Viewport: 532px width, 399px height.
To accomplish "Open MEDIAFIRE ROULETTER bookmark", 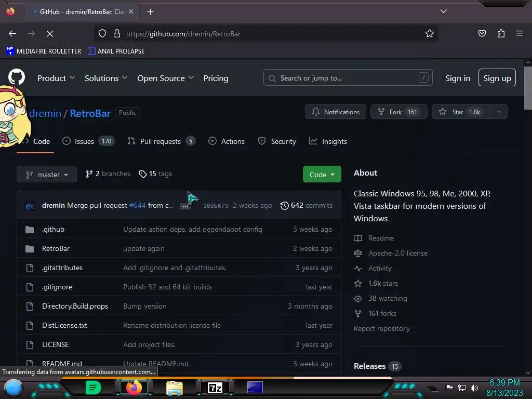I will tap(44, 51).
